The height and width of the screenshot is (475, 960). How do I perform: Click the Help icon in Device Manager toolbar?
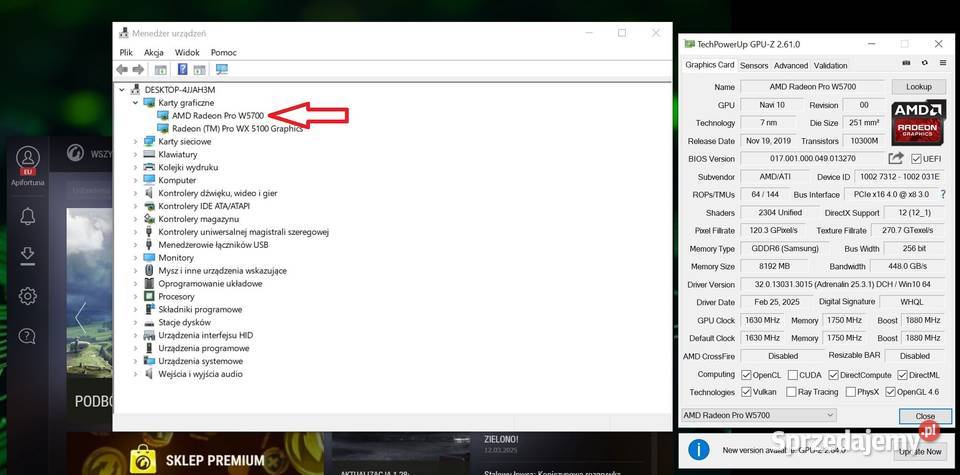(x=182, y=70)
